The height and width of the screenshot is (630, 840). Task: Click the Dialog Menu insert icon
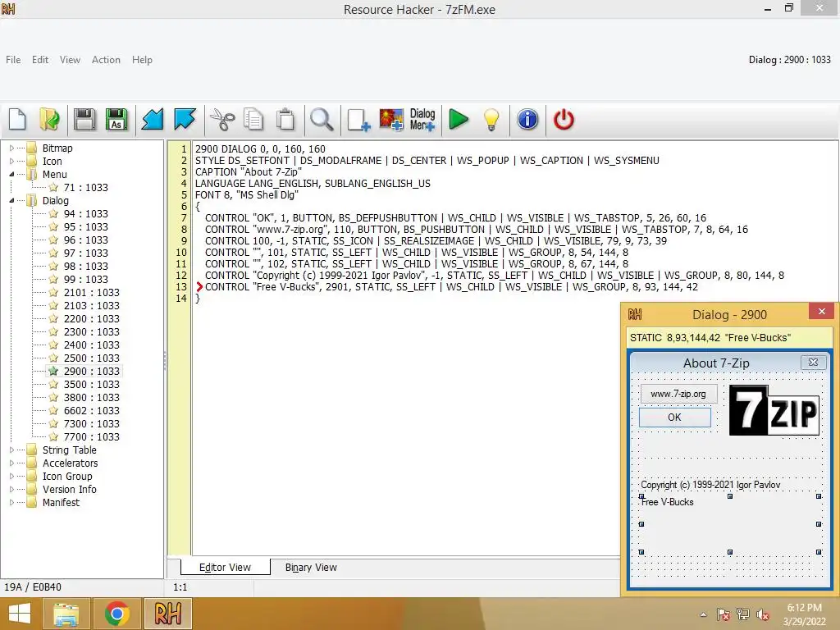[422, 119]
